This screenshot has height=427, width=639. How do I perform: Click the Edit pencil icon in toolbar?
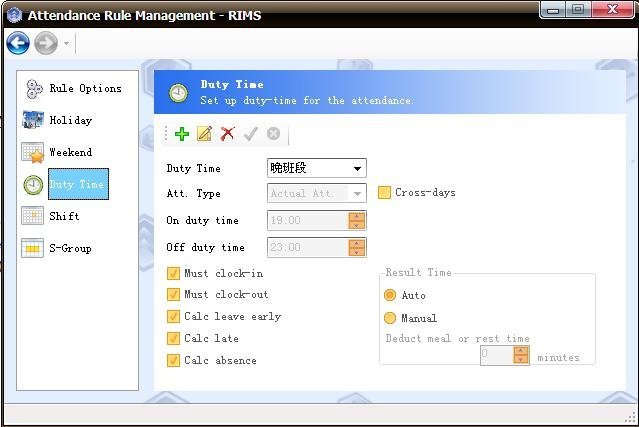coord(205,134)
